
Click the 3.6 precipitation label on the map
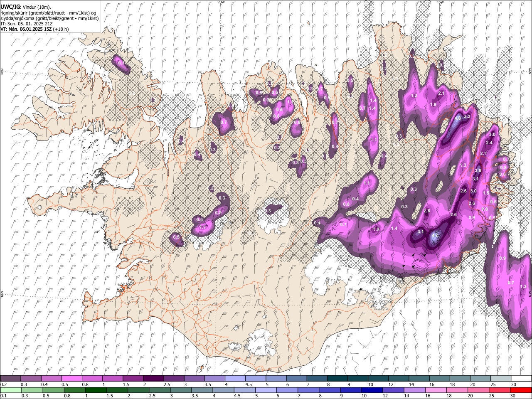[478, 170]
